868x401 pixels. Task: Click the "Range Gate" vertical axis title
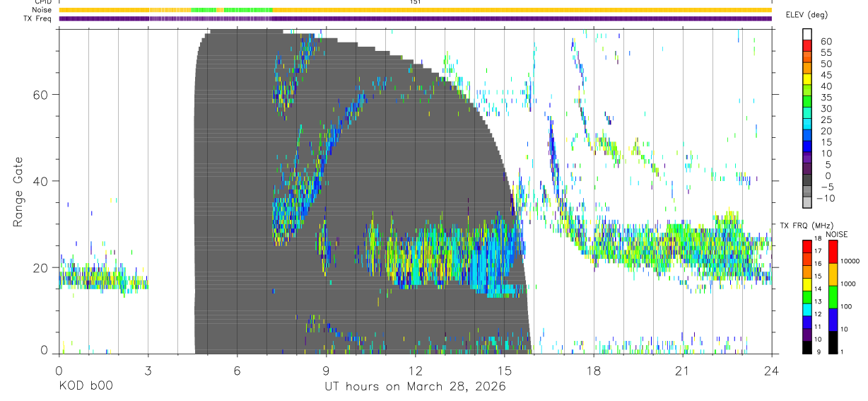point(19,192)
